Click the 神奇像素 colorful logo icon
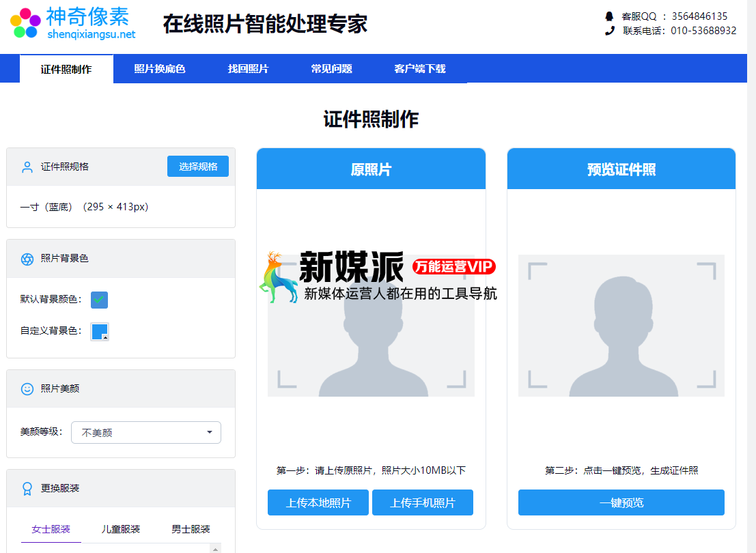This screenshot has height=553, width=756. click(25, 23)
